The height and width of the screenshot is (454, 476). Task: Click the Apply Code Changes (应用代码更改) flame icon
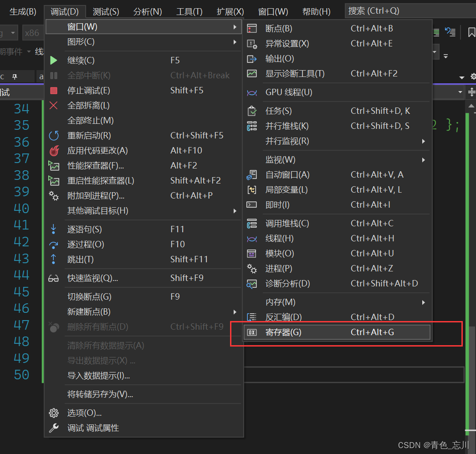pos(54,151)
